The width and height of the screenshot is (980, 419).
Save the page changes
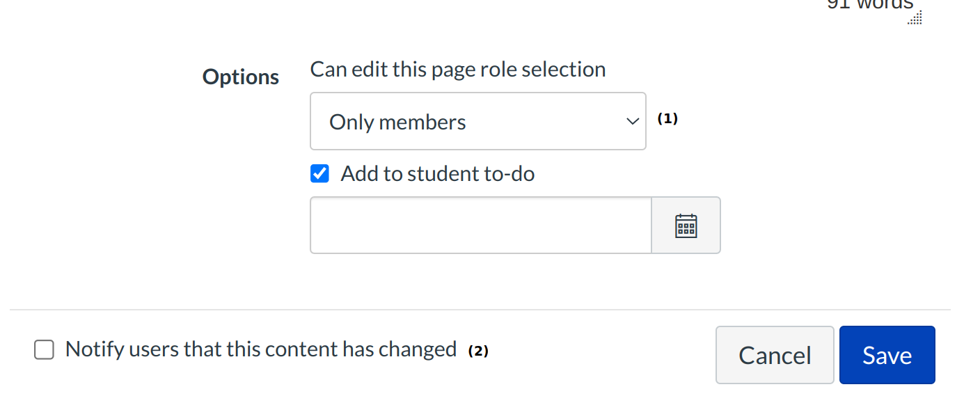pyautogui.click(x=887, y=355)
